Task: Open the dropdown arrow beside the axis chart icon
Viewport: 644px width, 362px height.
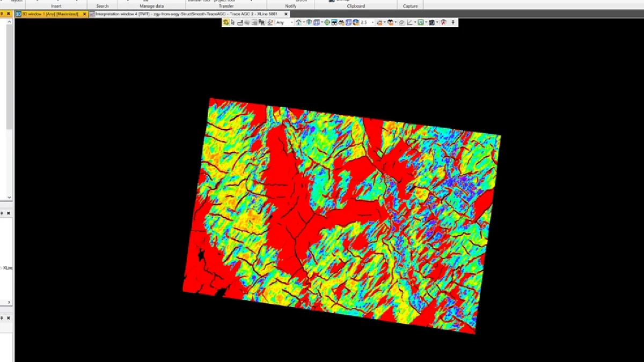Action: [415, 23]
